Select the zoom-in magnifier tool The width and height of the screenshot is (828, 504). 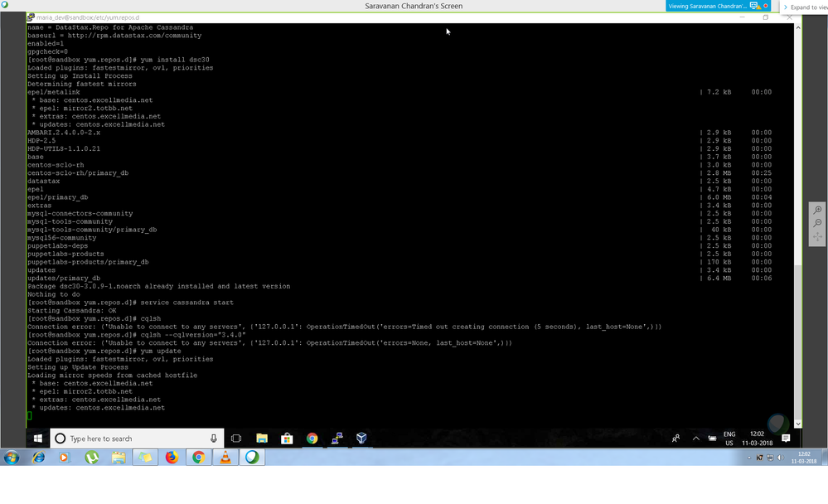[818, 209]
